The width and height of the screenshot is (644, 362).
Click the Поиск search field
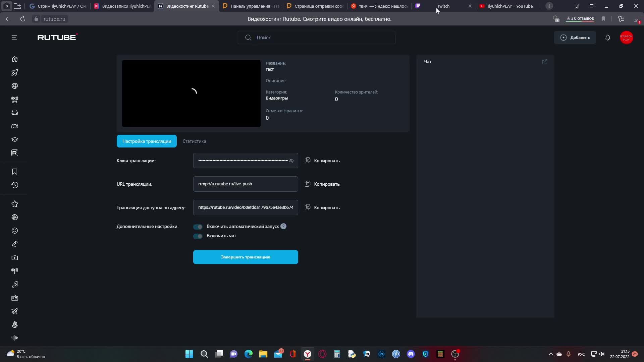316,38
